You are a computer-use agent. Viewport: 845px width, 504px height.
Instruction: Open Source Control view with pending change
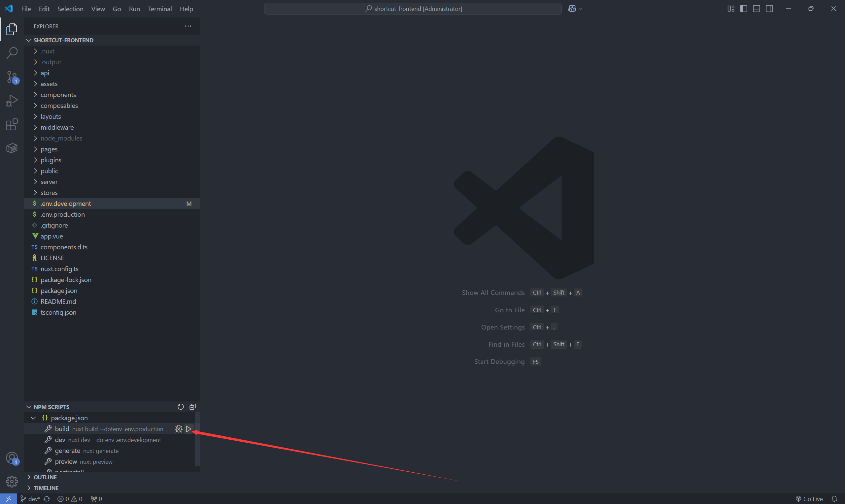(12, 77)
